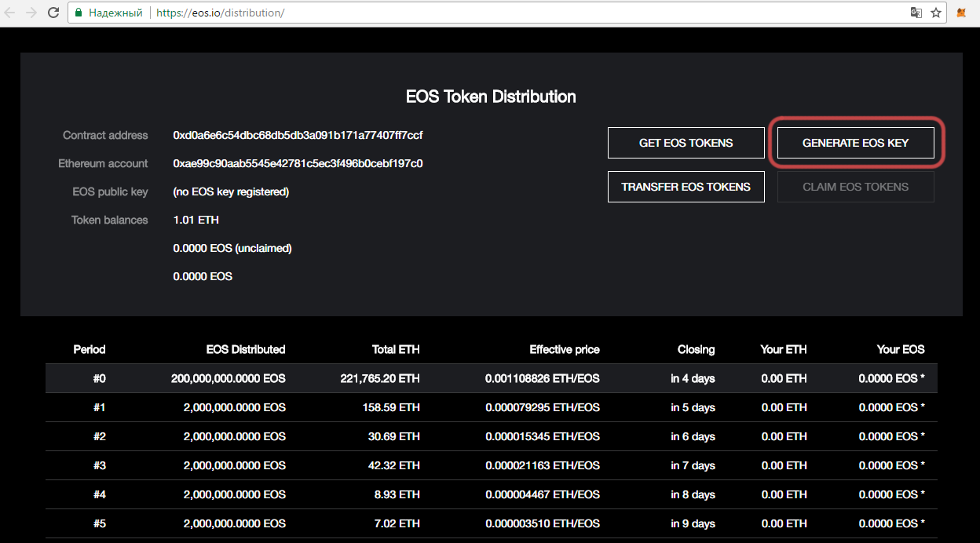Select period #1 row
The height and width of the screenshot is (543, 980).
[x=492, y=407]
